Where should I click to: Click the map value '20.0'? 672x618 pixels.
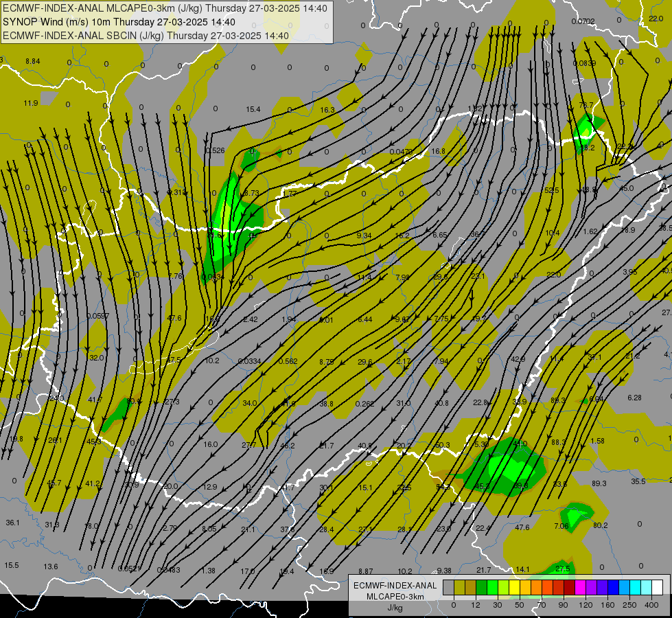point(170,486)
